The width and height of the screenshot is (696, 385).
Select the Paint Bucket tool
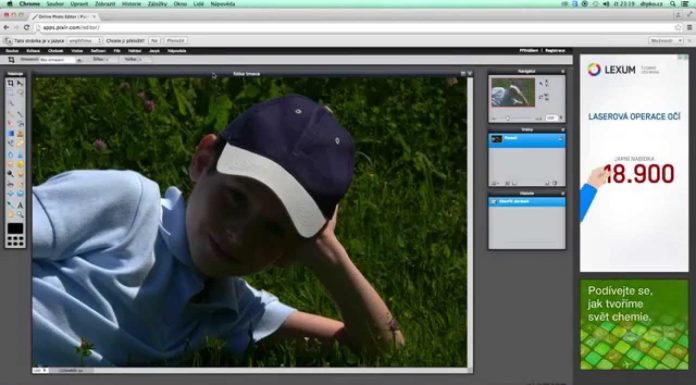point(20,123)
